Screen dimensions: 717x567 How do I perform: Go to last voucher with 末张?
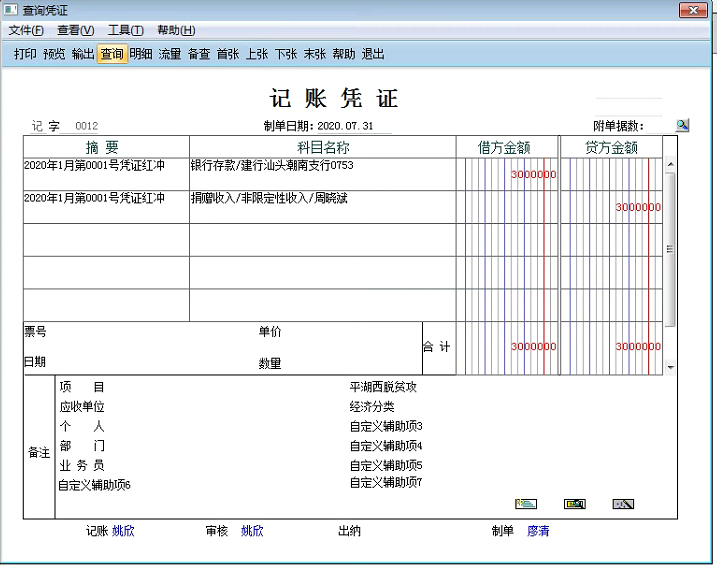[315, 54]
